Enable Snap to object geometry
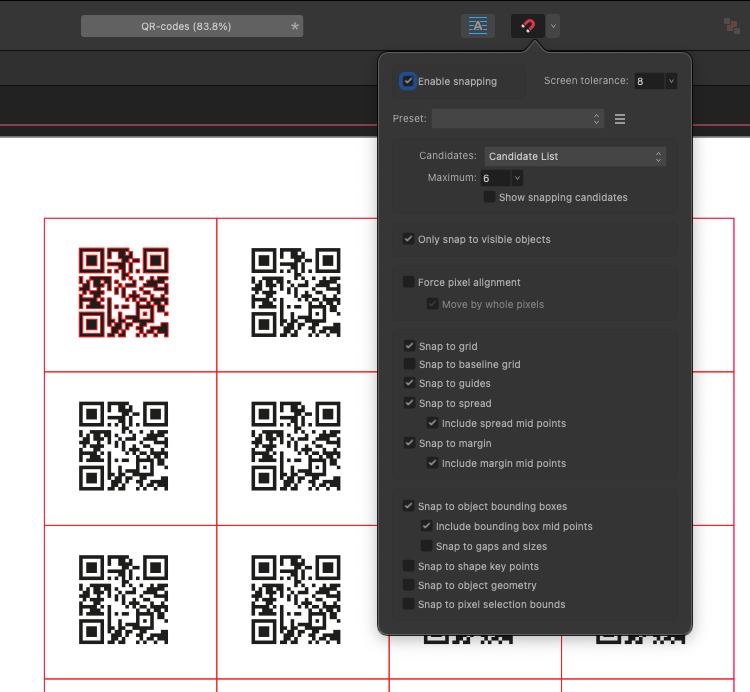This screenshot has width=750, height=692. coord(408,585)
